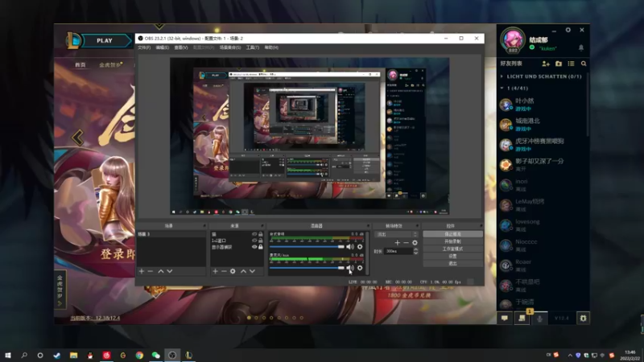Screen dimensions: 644x362
Task: Click the 设置 settings button in OBS controls
Action: pos(452,256)
